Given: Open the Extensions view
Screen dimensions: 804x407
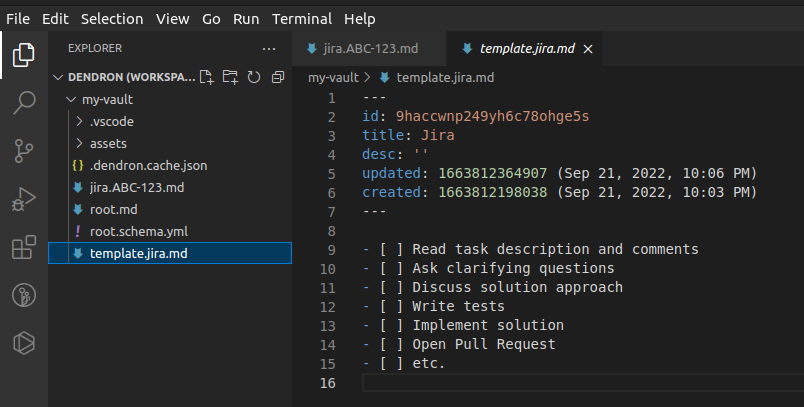Looking at the screenshot, I should [x=24, y=247].
